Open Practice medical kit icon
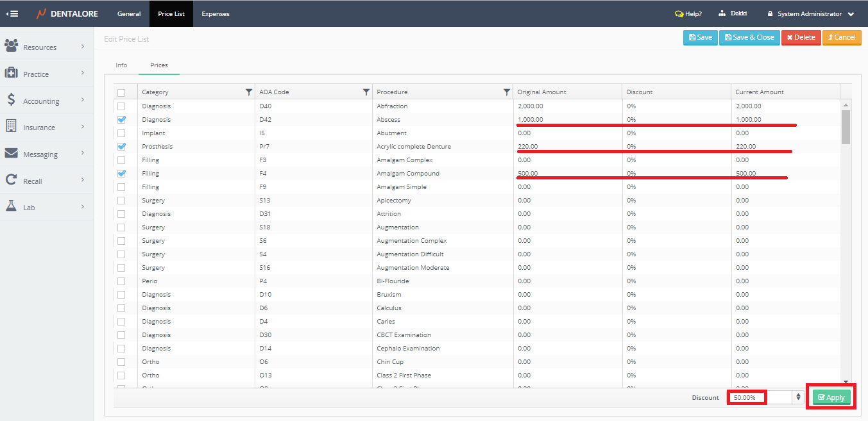This screenshot has width=868, height=421. pos(11,73)
